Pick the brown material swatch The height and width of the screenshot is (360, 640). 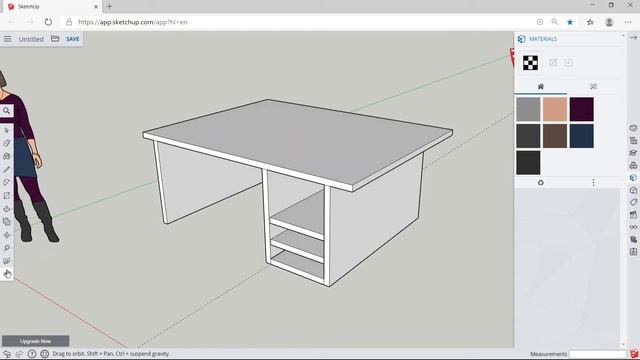(x=555, y=136)
